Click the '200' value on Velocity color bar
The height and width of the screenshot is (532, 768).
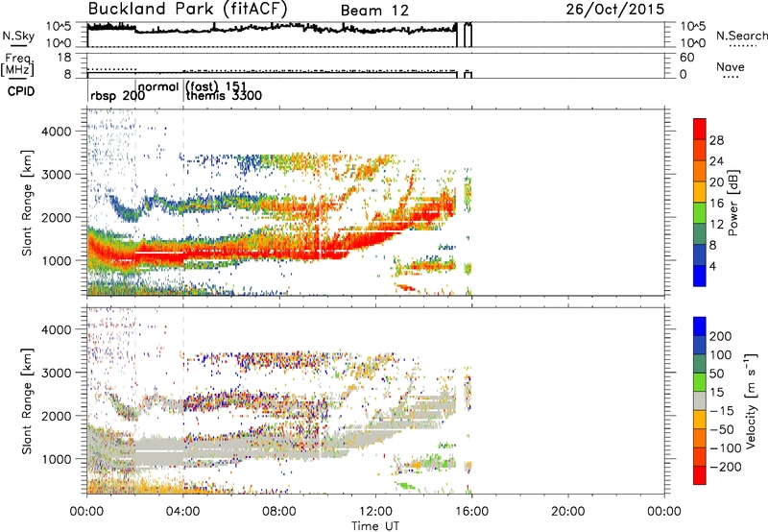tap(721, 336)
